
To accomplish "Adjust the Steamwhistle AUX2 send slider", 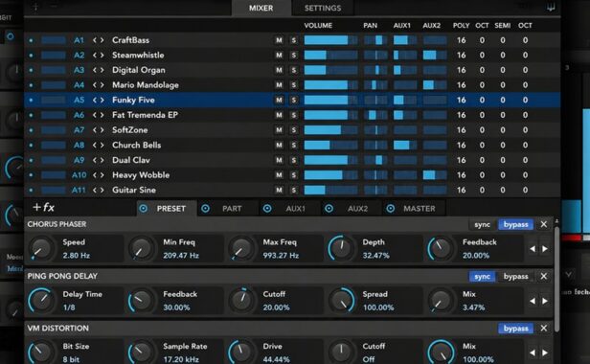I will pos(435,56).
